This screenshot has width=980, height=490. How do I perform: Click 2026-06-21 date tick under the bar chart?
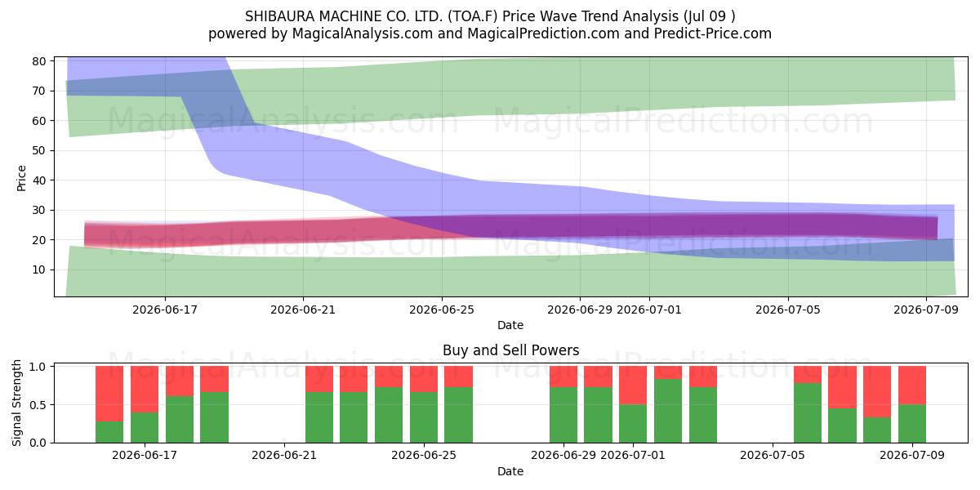(x=284, y=457)
